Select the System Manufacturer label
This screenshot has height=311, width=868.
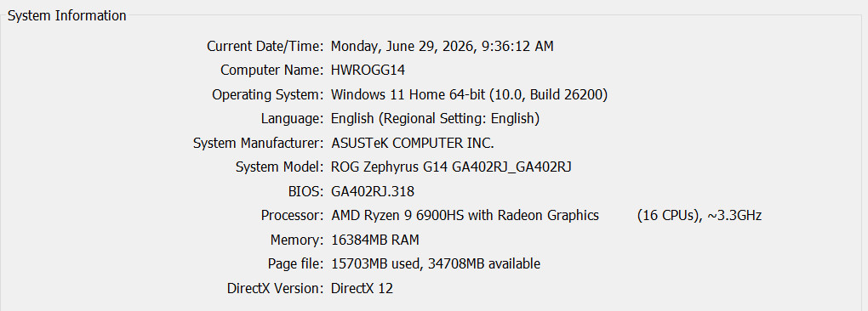[x=259, y=143]
